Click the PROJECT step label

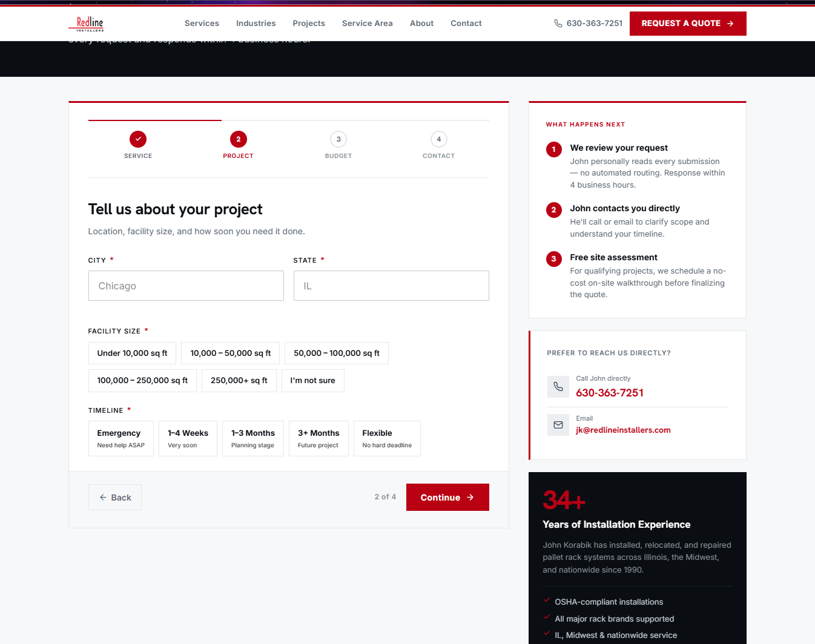(x=239, y=156)
